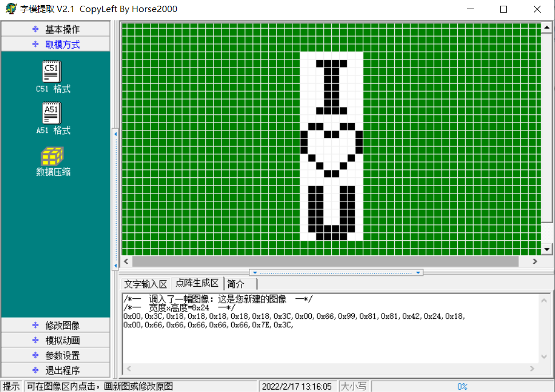Click the vertical sidebar splitter handle
The image size is (555, 392).
pyautogui.click(x=116, y=200)
